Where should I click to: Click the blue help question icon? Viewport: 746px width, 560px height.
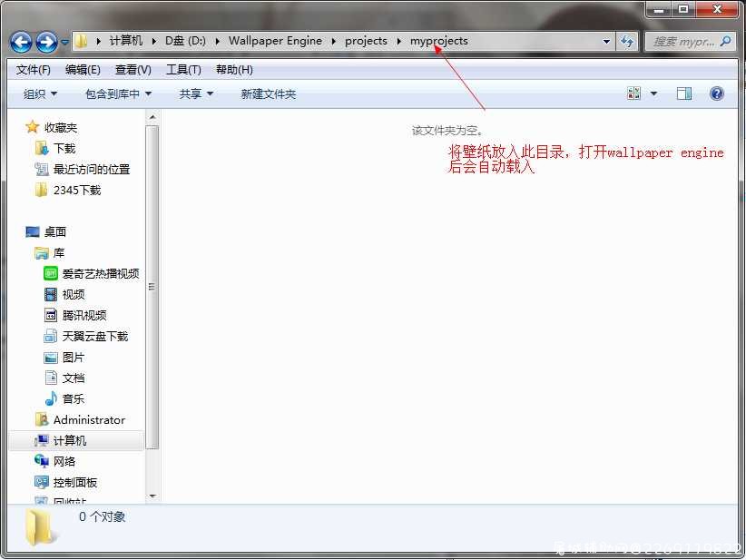pos(716,93)
